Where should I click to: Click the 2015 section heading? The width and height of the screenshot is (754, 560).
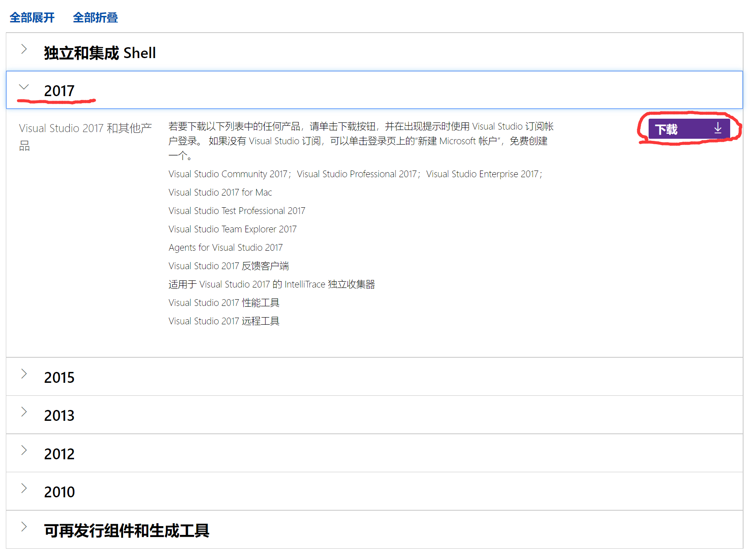tap(59, 378)
